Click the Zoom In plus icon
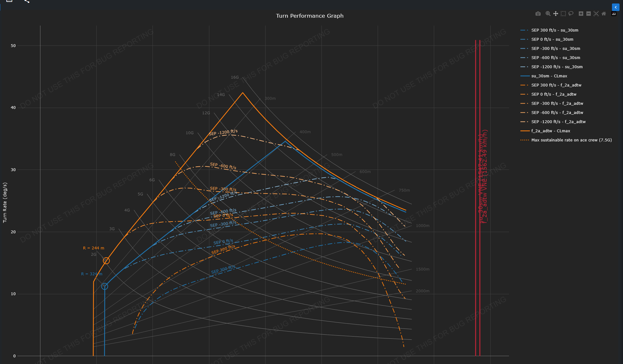The image size is (623, 364). pos(581,14)
